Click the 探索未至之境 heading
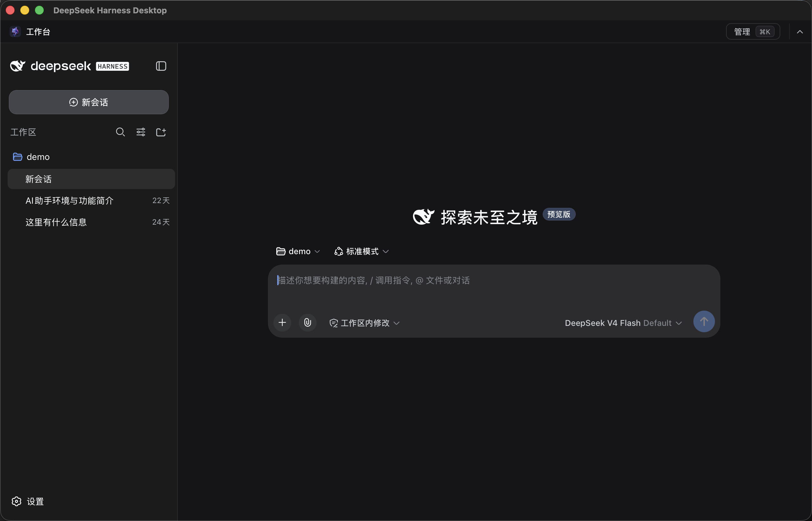812x521 pixels. [489, 217]
